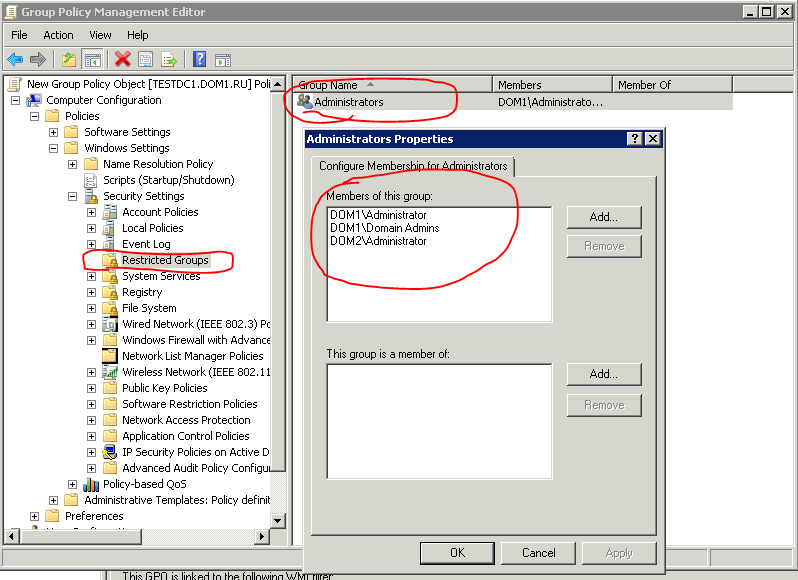The image size is (798, 580).
Task: Click inside 'This group is a member of' list box
Action: click(x=439, y=421)
